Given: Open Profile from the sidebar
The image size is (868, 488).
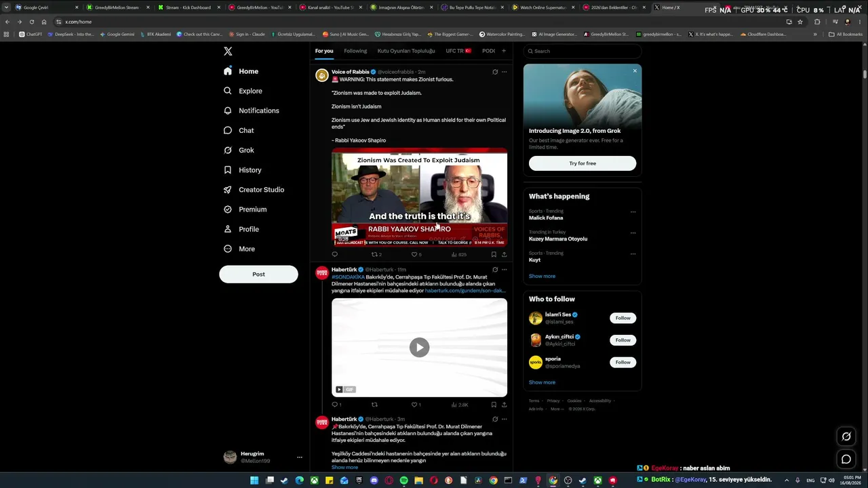Looking at the screenshot, I should [x=241, y=229].
